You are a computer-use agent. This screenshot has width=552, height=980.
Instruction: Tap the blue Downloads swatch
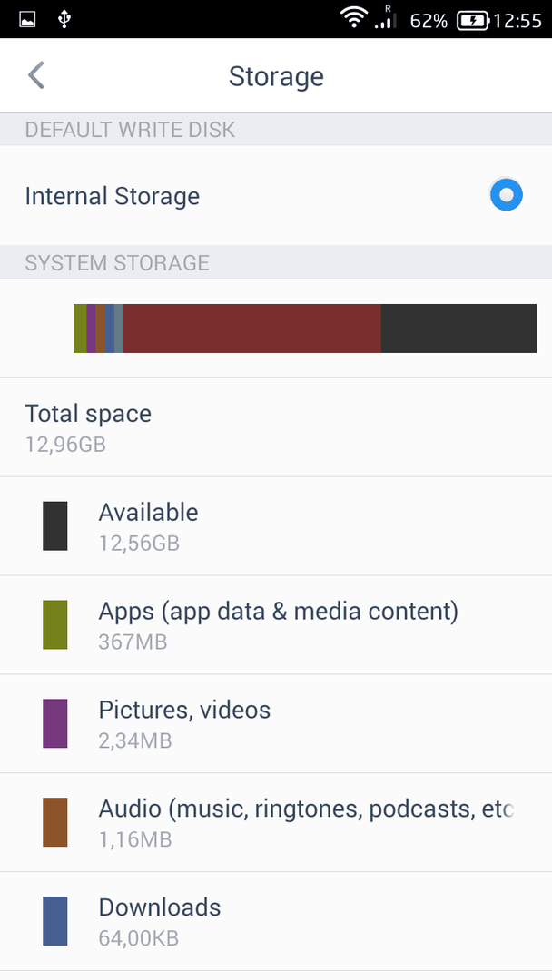(55, 921)
